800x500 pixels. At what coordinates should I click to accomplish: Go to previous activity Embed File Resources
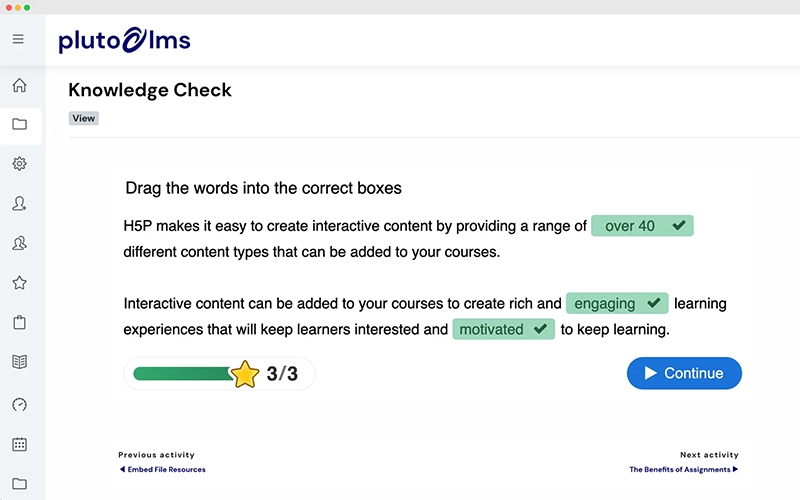pyautogui.click(x=162, y=469)
